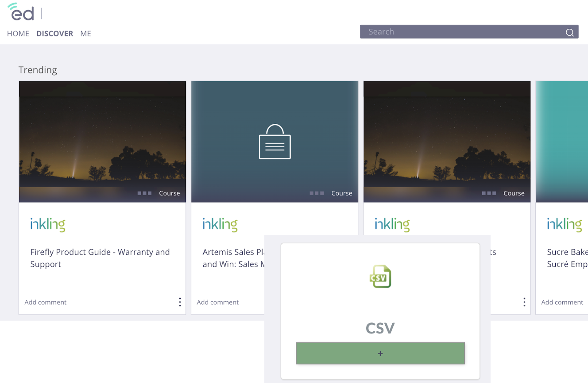The height and width of the screenshot is (383, 588).
Task: Add comment on the Sucre Bakery card
Action: tap(562, 303)
